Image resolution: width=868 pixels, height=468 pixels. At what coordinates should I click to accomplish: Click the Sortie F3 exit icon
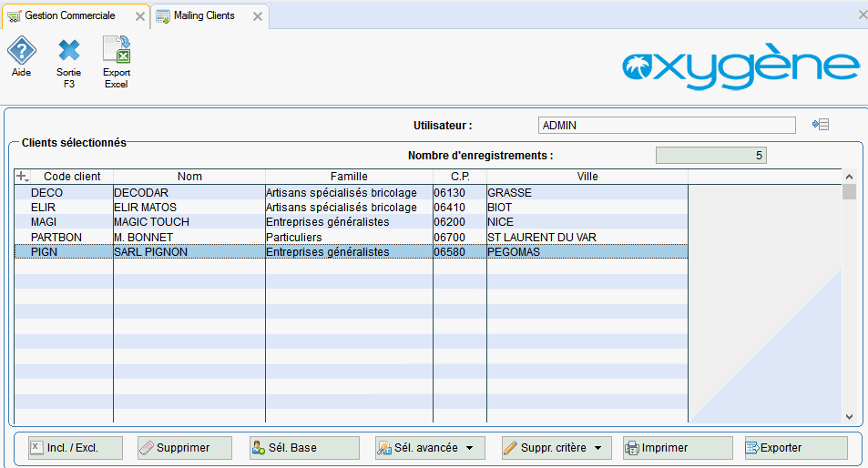69,50
